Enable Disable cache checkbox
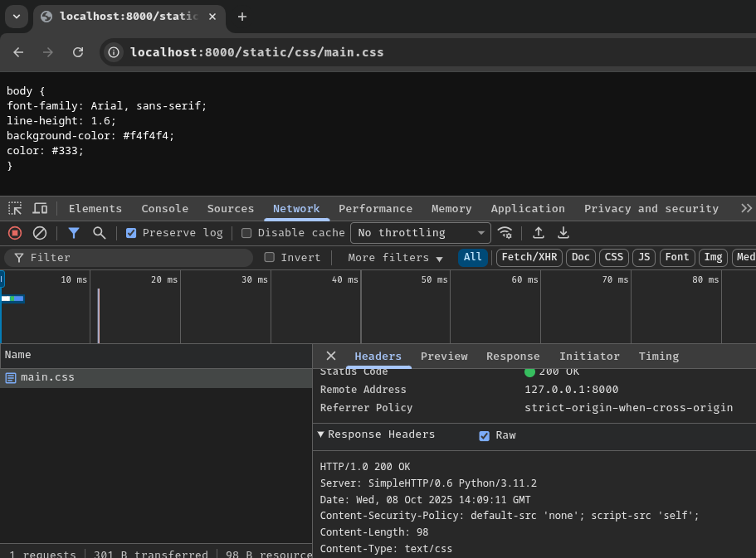Viewport: 756px width, 558px height. [x=246, y=233]
